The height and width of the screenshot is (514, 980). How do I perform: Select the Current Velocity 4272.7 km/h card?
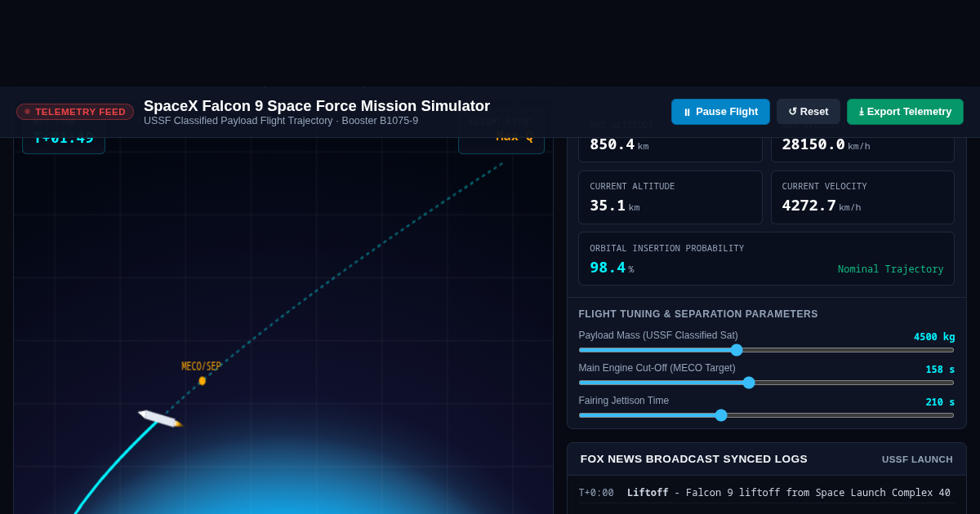coord(862,197)
